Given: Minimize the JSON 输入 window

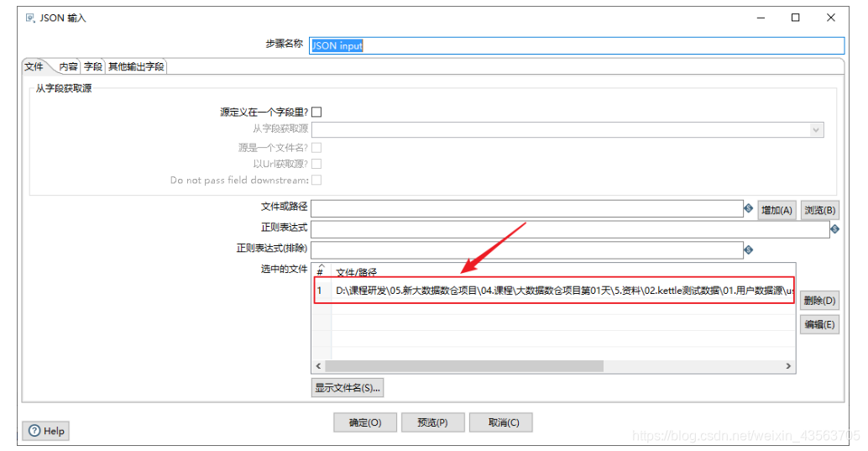Looking at the screenshot, I should (x=761, y=18).
